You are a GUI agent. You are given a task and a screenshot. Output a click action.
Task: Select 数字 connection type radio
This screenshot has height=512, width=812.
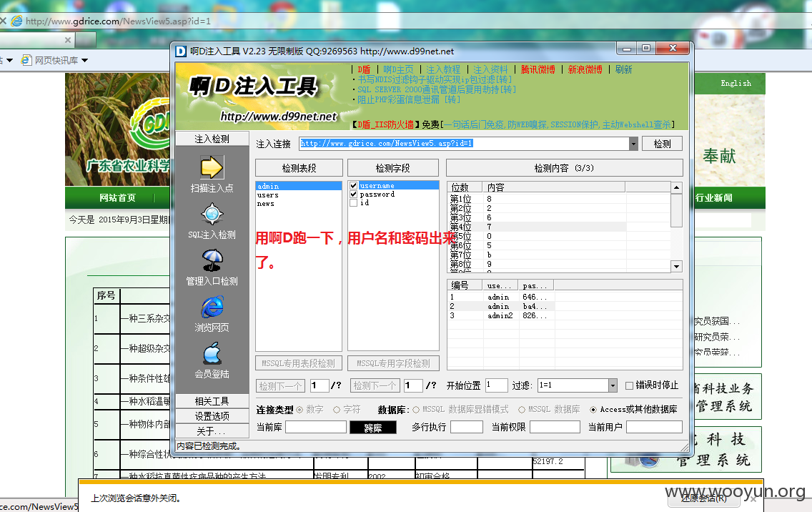[x=299, y=410]
